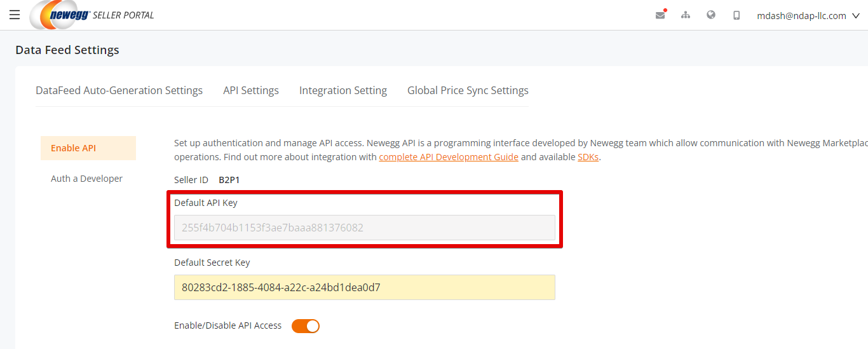Click the Enable/Disable API Access label
This screenshot has height=349, width=868.
[x=228, y=325]
